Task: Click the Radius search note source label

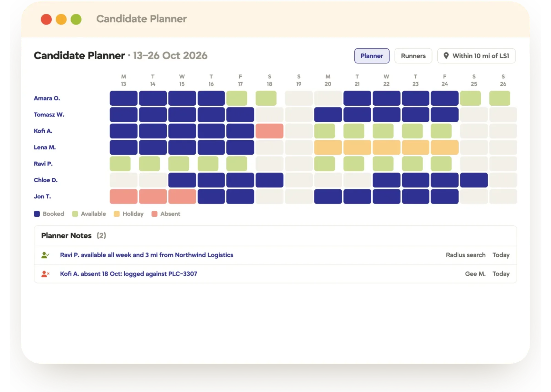Action: click(466, 255)
